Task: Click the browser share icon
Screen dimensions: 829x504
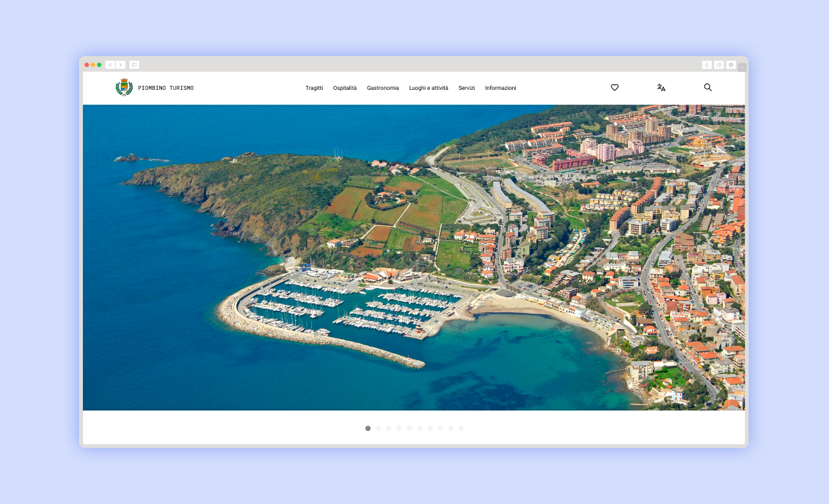Action: (x=707, y=64)
